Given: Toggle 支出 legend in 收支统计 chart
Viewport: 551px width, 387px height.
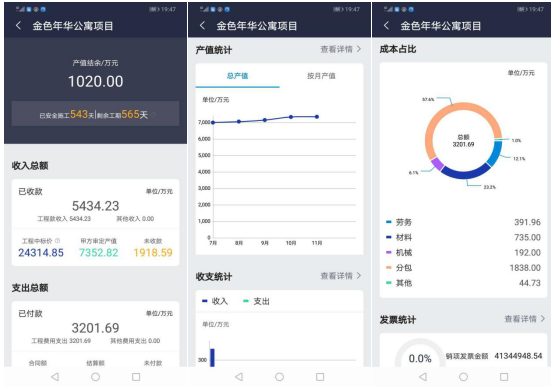Looking at the screenshot, I should pos(257,301).
